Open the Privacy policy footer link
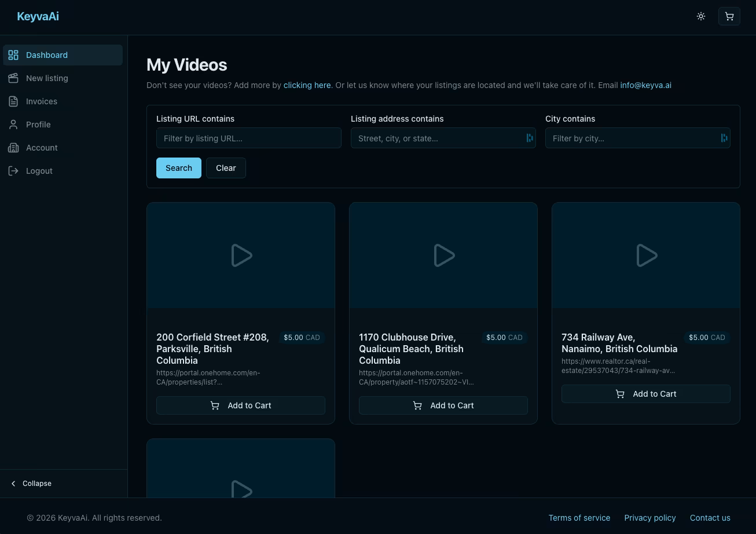 pos(649,518)
